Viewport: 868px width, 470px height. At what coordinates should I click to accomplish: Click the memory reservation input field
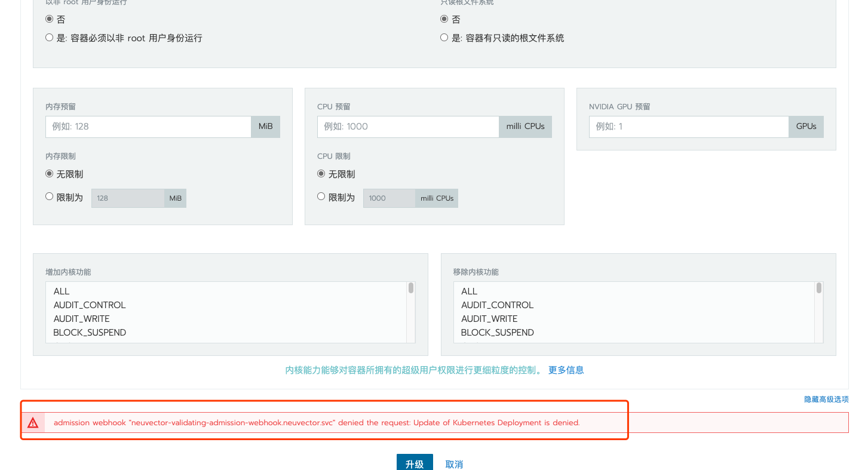148,127
